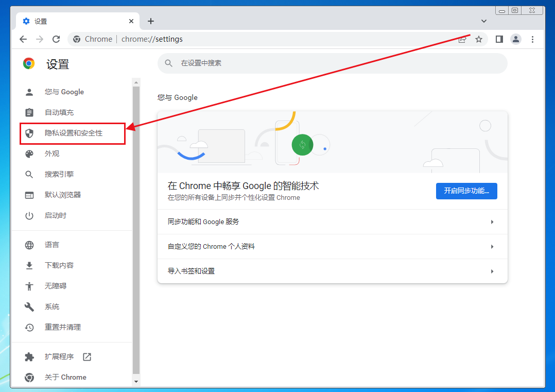Expand 导入书签和设置 row
The image size is (555, 392).
[332, 271]
